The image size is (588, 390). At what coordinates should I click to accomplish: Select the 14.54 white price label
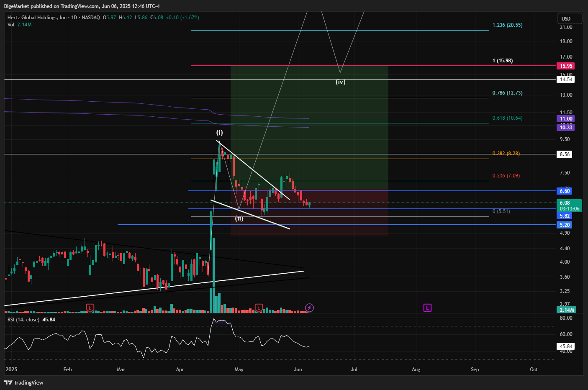click(x=566, y=80)
